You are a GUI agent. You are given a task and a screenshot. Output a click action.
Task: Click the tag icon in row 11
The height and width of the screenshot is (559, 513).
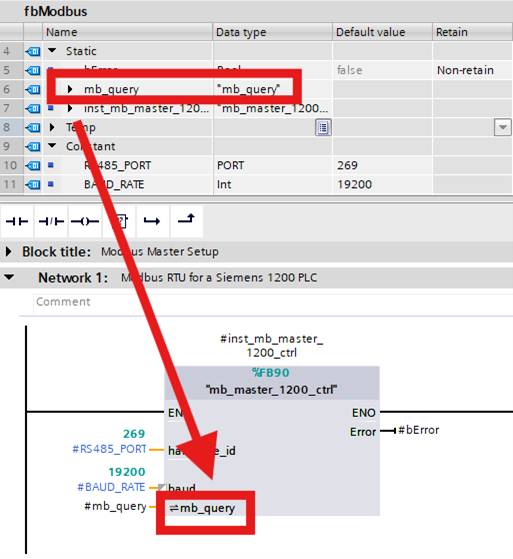(x=33, y=185)
